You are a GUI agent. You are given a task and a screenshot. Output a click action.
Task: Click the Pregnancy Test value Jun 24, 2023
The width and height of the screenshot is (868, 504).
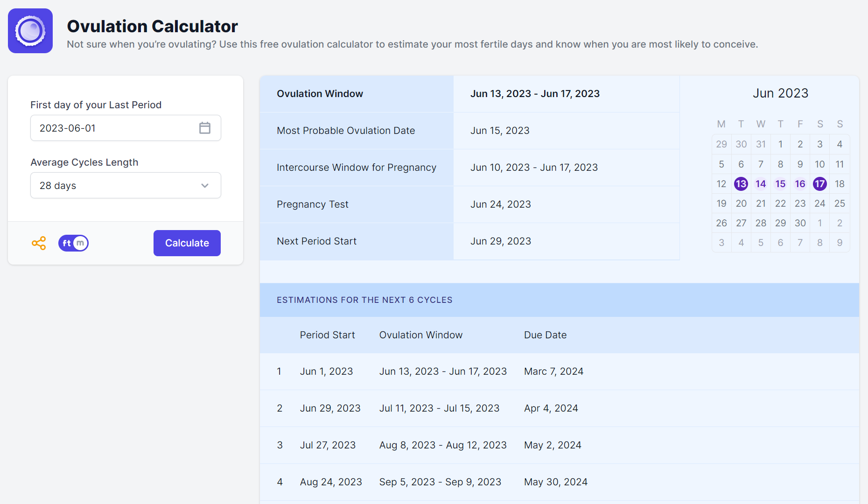[x=501, y=204]
